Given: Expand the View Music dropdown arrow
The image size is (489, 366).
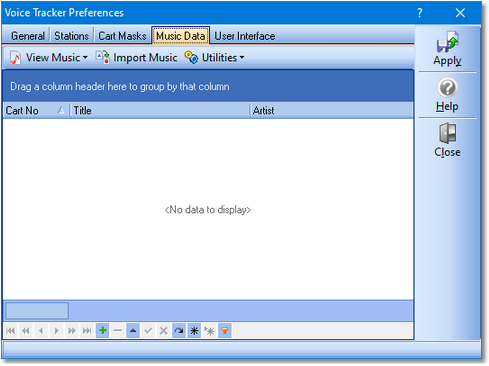Looking at the screenshot, I should (85, 58).
